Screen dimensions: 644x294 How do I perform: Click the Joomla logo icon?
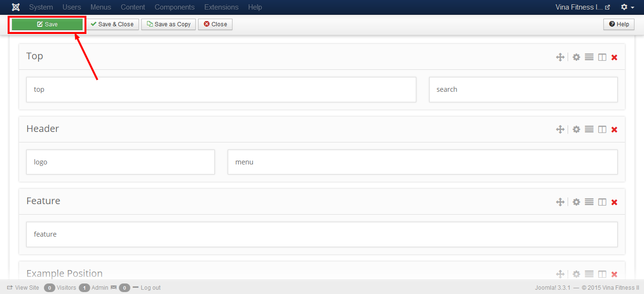[16, 7]
